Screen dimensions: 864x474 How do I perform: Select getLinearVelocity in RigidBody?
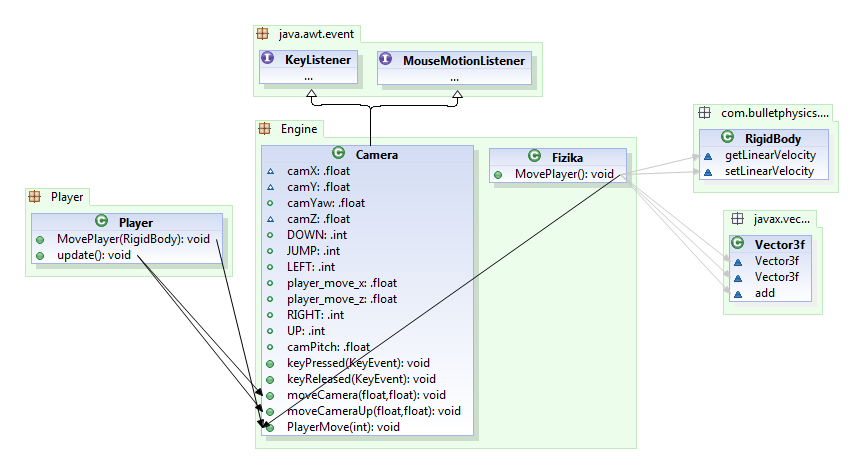(770, 155)
